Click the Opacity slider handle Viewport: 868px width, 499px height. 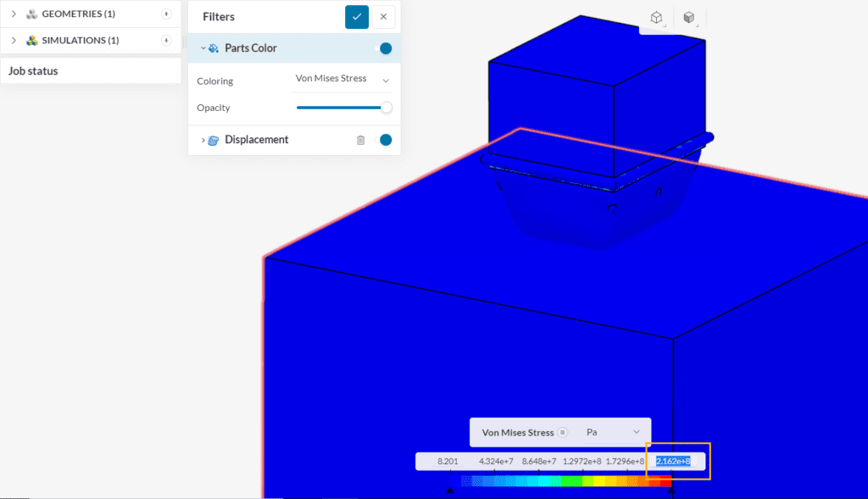(387, 108)
